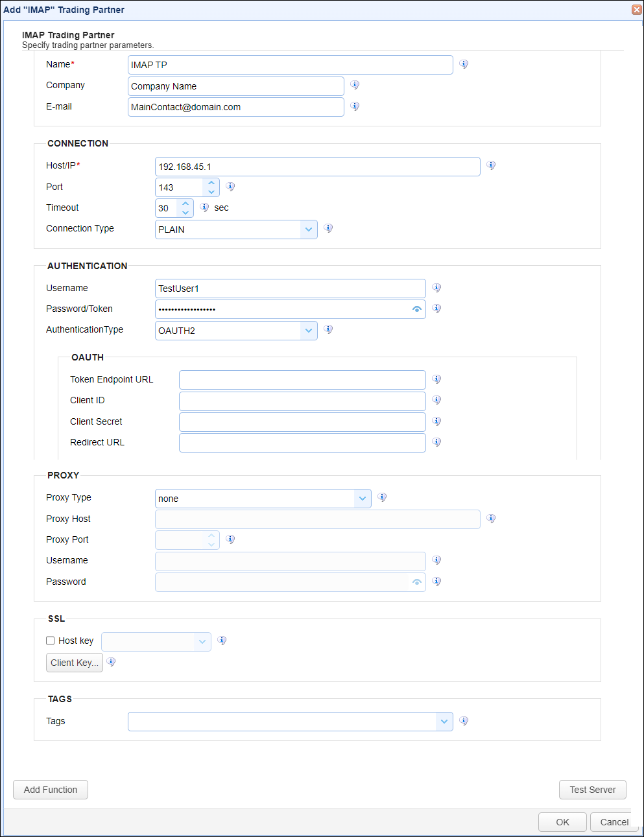Viewport: 644px width, 837px height.
Task: Open the Client Key dialog button
Action: [75, 663]
